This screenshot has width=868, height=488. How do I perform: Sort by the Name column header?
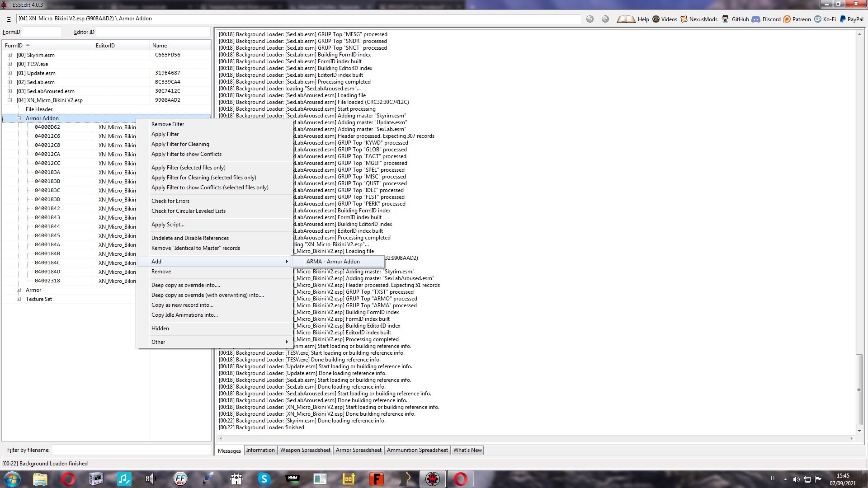point(180,46)
